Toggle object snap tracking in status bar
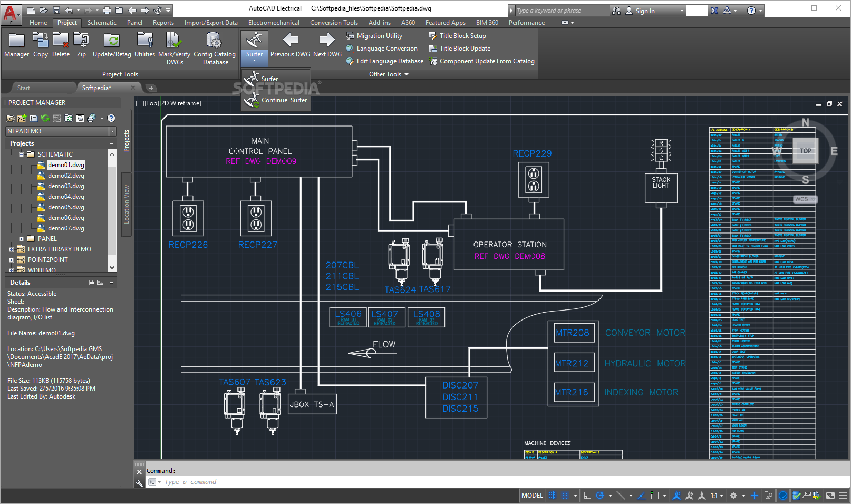Viewport: 851px width, 504px height. pos(642,496)
